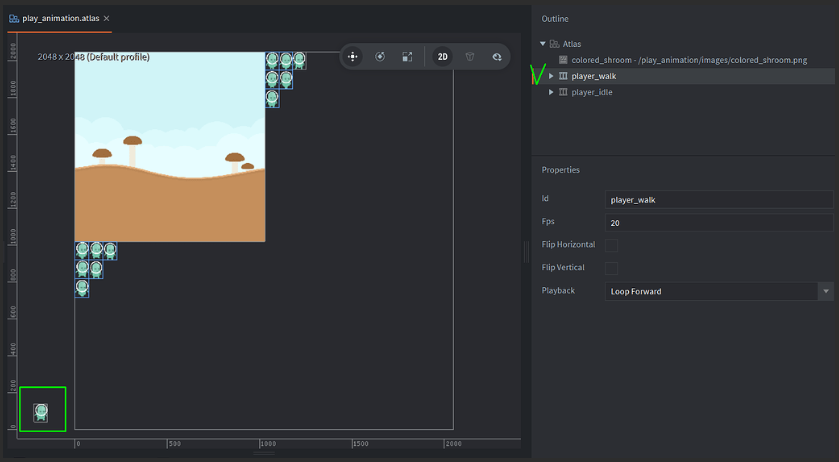The image size is (839, 462).
Task: Click the atlas file icon on the tab
Action: pos(14,19)
